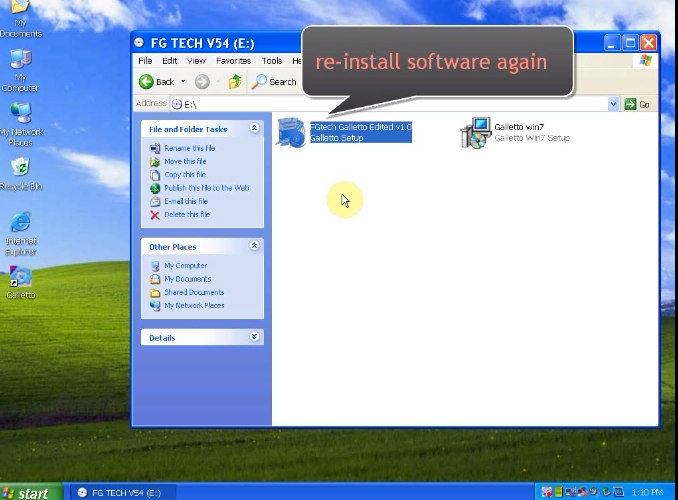Viewport: 678px width, 500px height.
Task: Click the disc icon in window title bar
Action: tap(139, 42)
